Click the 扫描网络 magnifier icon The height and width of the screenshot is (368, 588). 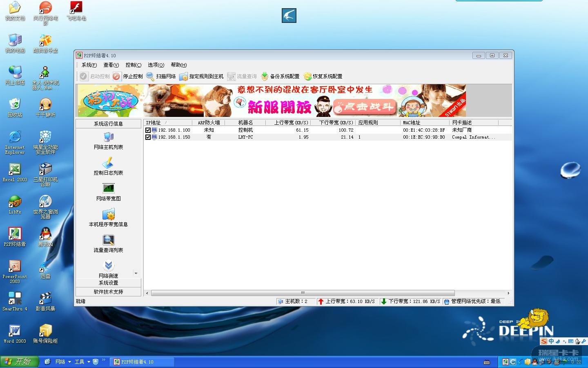pyautogui.click(x=150, y=76)
